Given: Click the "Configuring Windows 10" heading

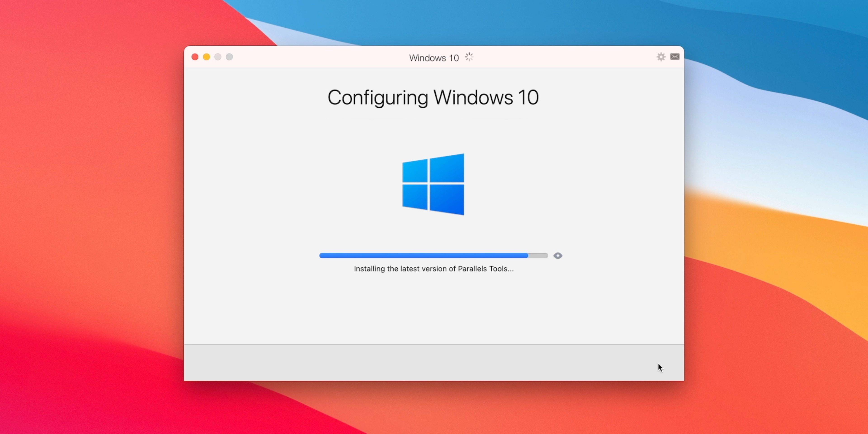Looking at the screenshot, I should pyautogui.click(x=433, y=98).
